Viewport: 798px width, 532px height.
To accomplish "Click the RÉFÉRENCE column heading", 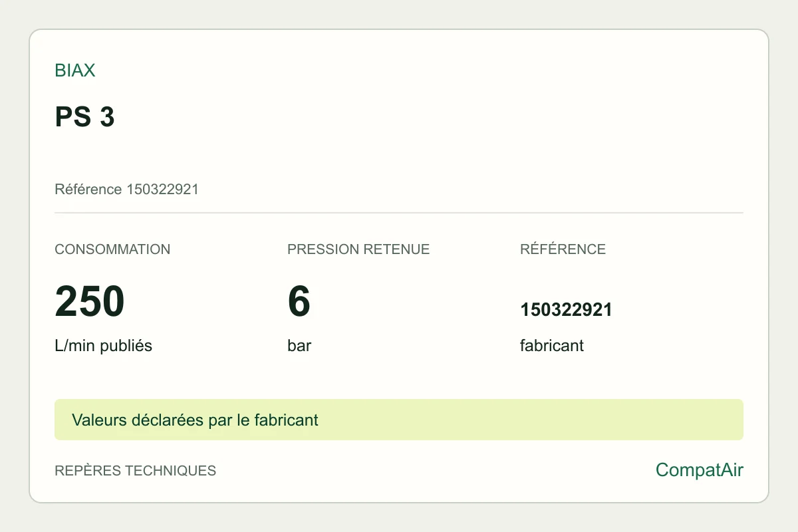I will pyautogui.click(x=563, y=249).
